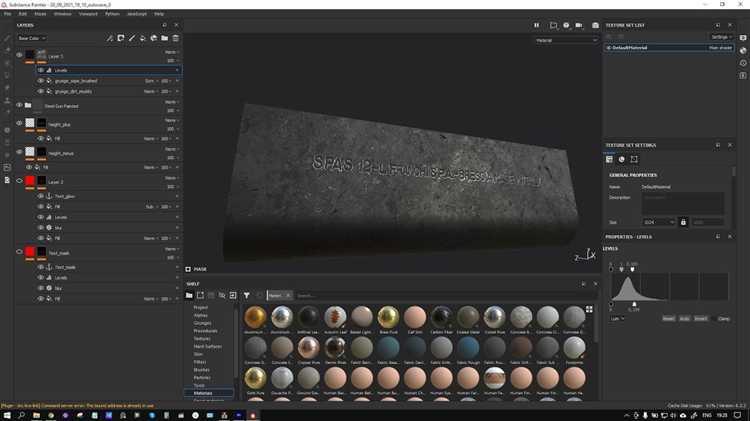Select the Materials category in Shelf
The width and height of the screenshot is (750, 421).
204,393
